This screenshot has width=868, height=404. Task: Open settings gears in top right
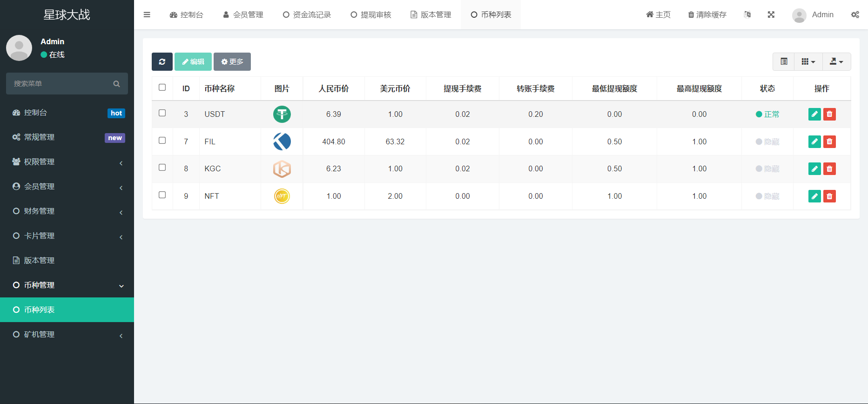pyautogui.click(x=855, y=14)
